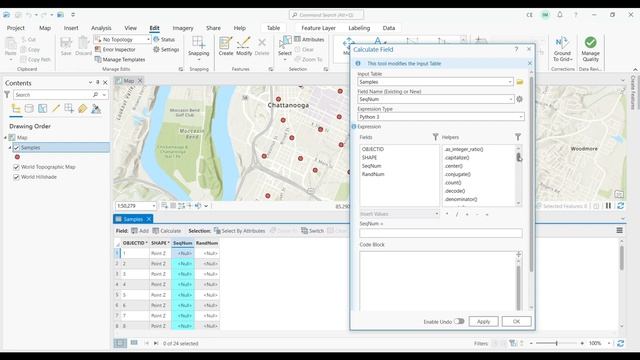Select RandNum in Fields list

(373, 174)
